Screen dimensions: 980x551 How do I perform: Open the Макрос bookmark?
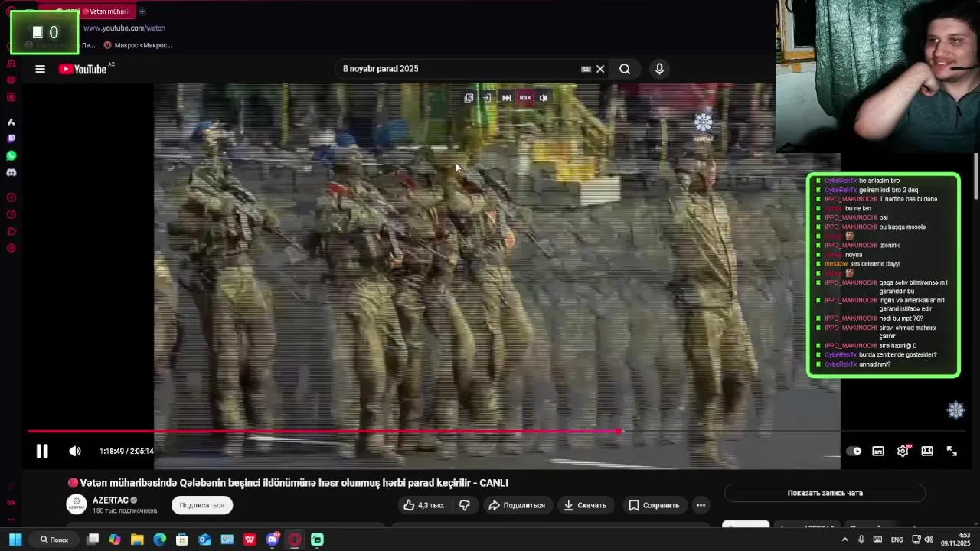(139, 45)
